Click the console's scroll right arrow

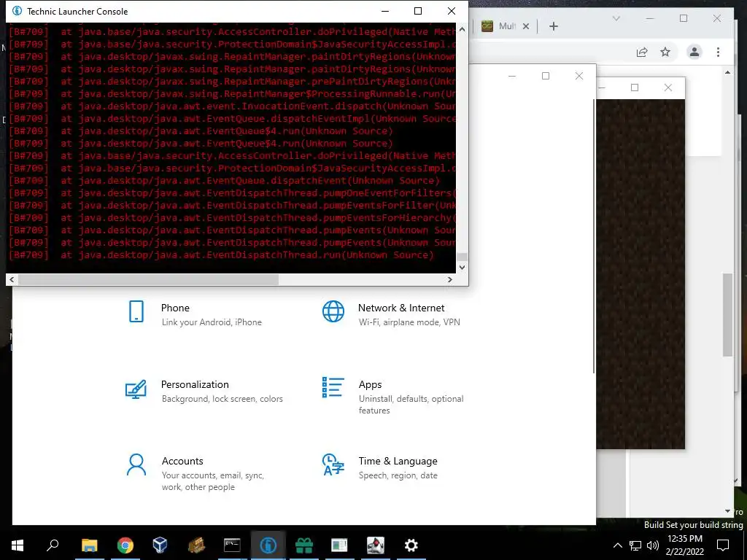coord(449,279)
